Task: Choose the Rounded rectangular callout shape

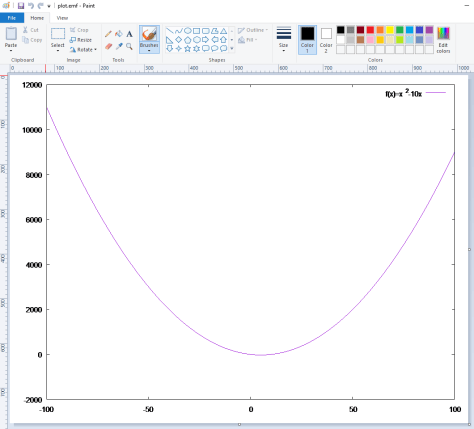Action: 206,49
